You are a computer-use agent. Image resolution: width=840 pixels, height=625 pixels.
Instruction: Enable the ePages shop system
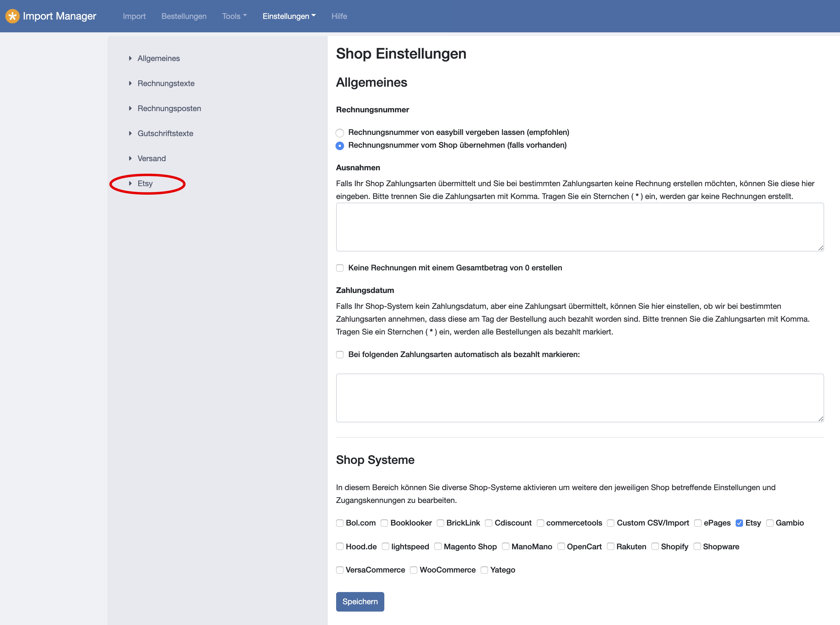click(x=698, y=523)
